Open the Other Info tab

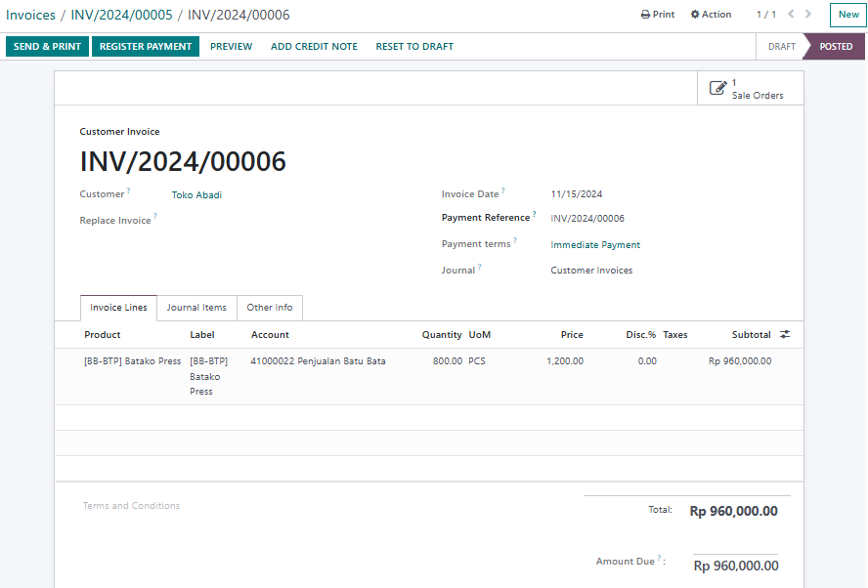pos(270,308)
